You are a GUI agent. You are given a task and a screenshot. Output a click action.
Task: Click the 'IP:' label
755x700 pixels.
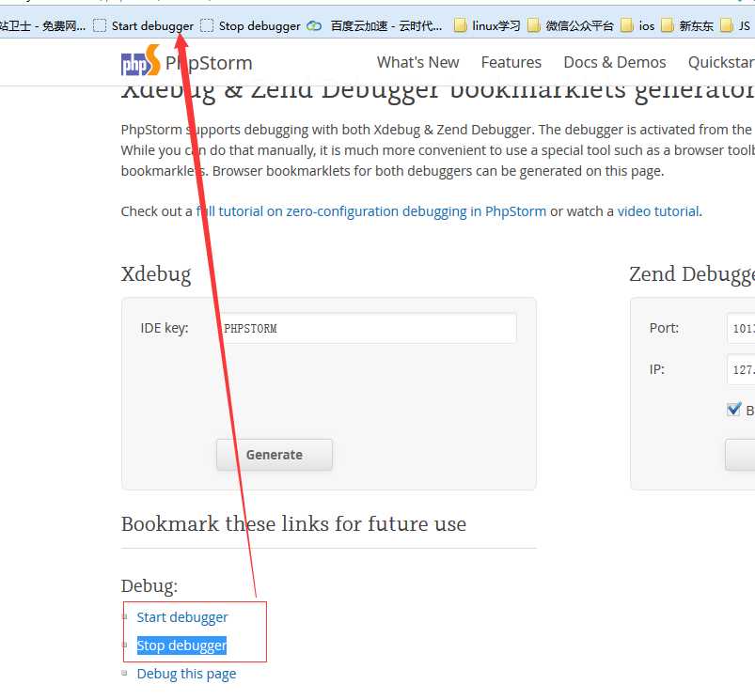pos(657,369)
